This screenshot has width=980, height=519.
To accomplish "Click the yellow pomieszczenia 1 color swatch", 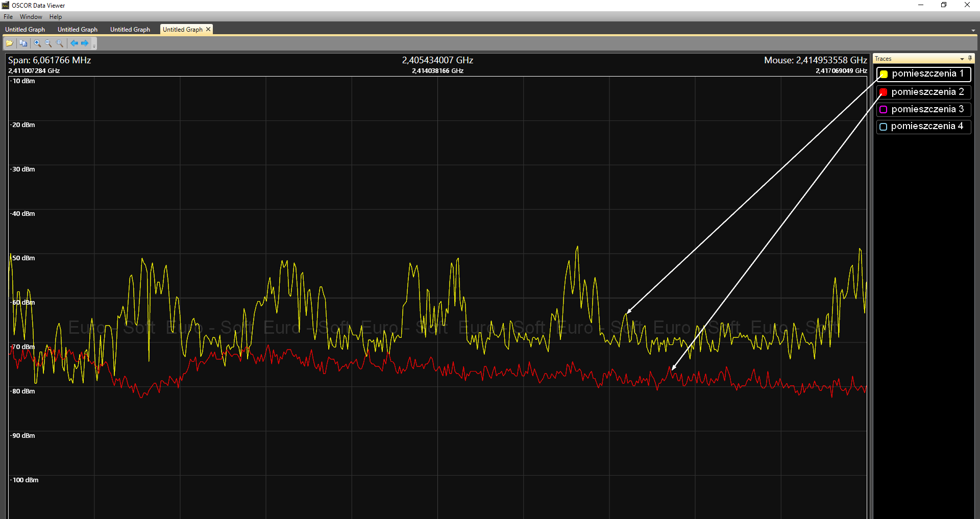I will click(x=884, y=75).
